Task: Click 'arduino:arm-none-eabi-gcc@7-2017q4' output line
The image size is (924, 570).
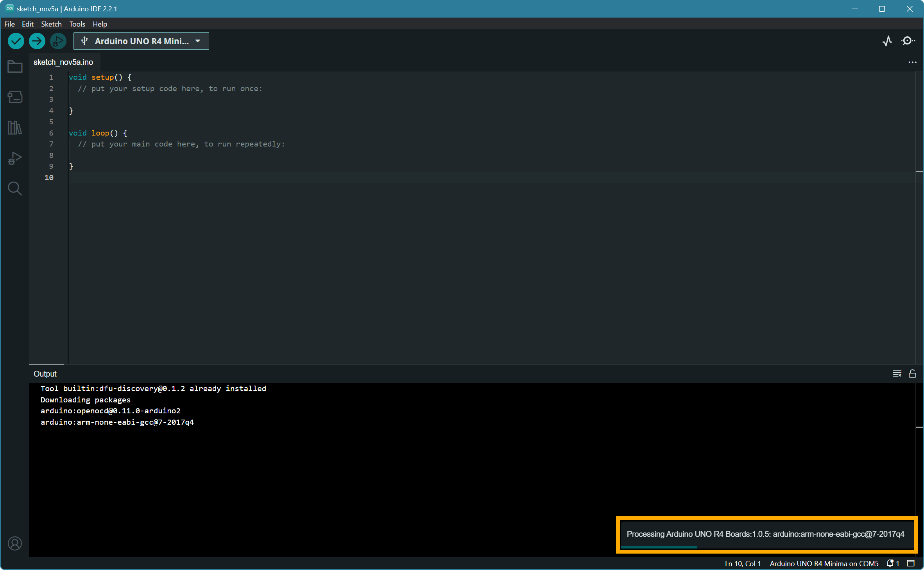Action: [x=117, y=422]
